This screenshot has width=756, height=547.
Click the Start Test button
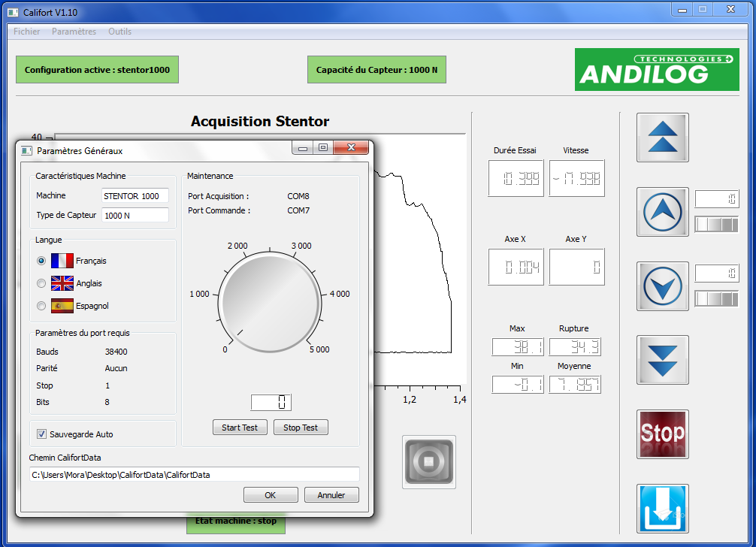coord(240,428)
